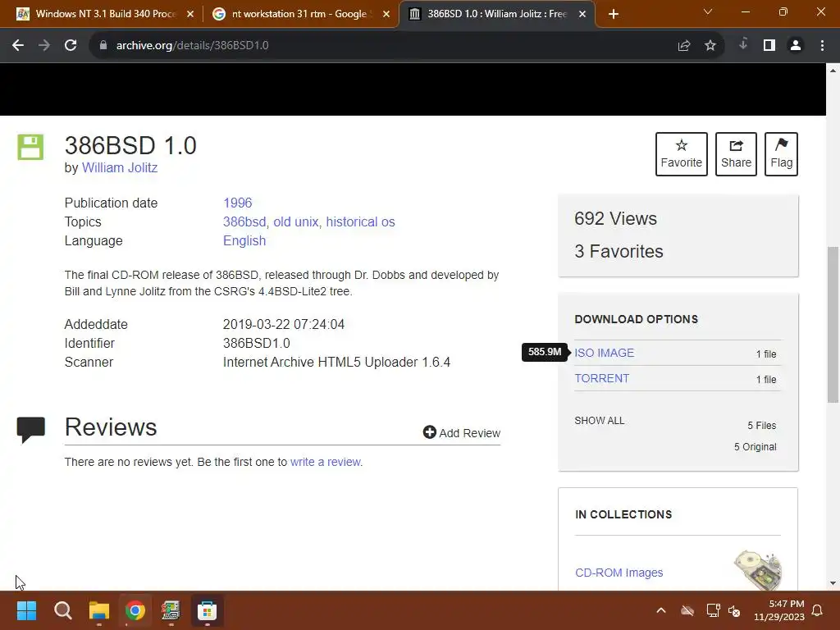The height and width of the screenshot is (630, 840).
Task: Open the 386bsd topic link
Action: [244, 221]
